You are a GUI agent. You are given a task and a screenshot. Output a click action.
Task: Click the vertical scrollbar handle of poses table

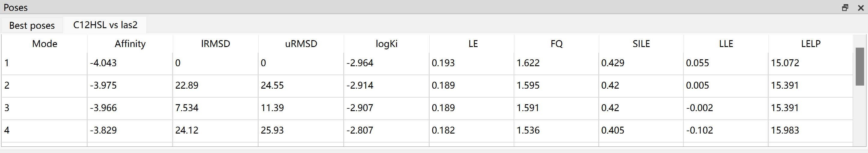pyautogui.click(x=860, y=66)
